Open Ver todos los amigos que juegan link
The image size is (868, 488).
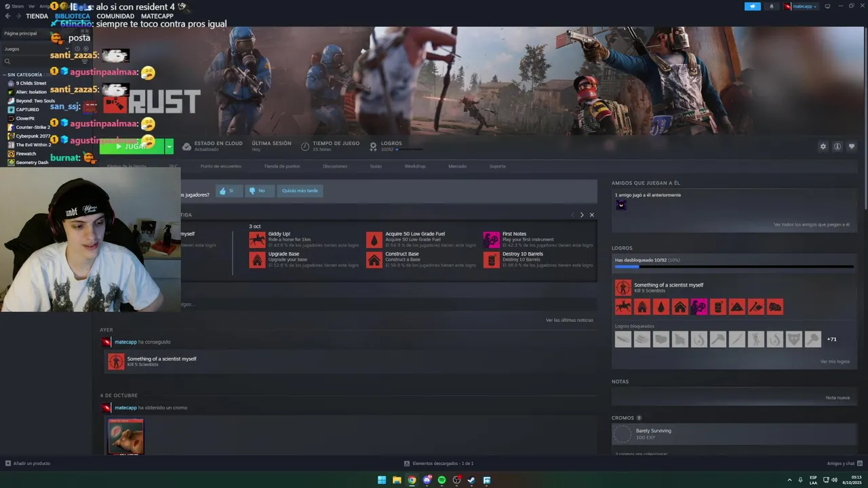[811, 224]
